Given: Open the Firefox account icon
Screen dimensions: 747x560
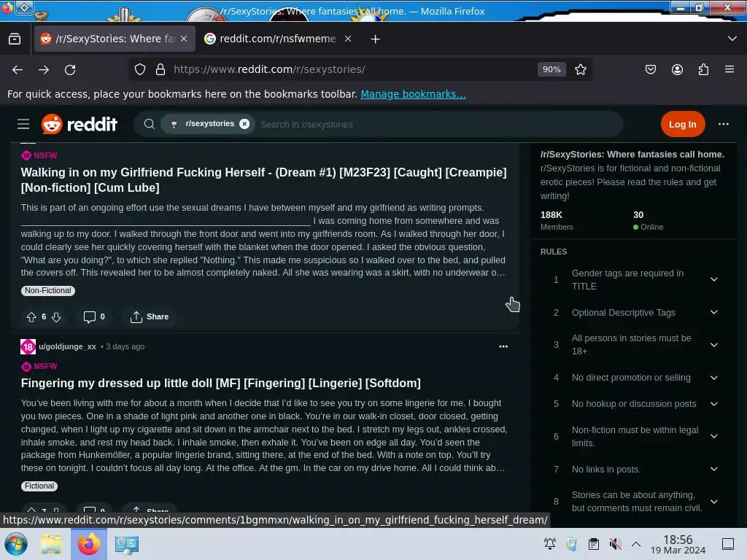Looking at the screenshot, I should click(677, 69).
